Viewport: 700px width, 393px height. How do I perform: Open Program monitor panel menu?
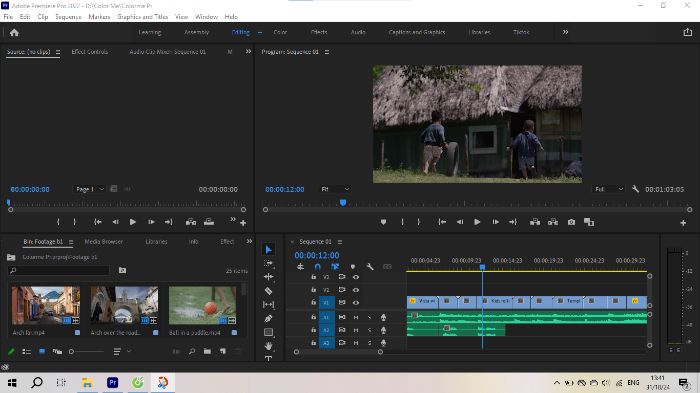pos(327,52)
